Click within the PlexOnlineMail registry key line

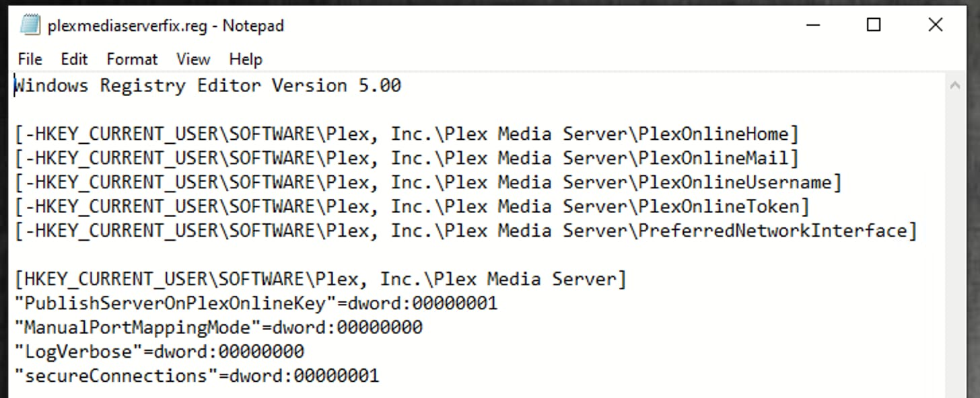(x=407, y=158)
